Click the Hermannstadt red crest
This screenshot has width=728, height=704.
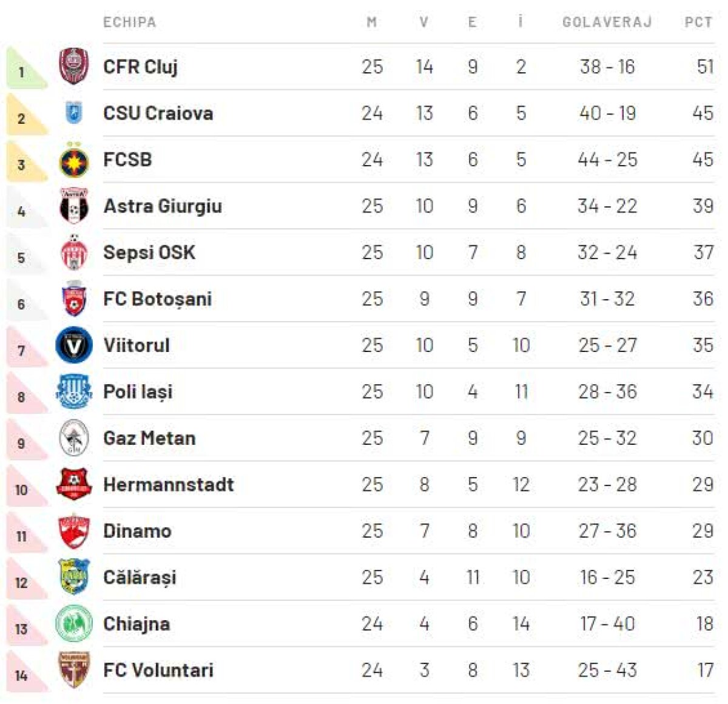tap(74, 484)
